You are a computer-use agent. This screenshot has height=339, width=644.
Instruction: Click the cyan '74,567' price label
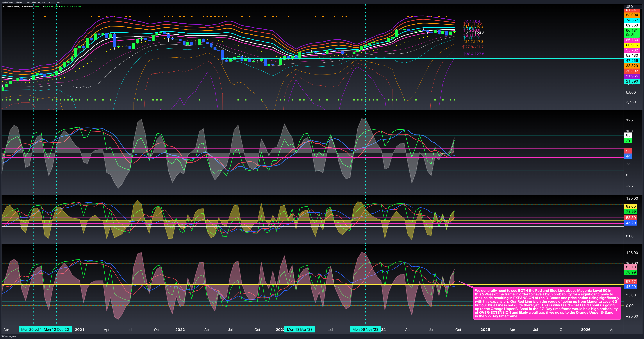(x=632, y=20)
